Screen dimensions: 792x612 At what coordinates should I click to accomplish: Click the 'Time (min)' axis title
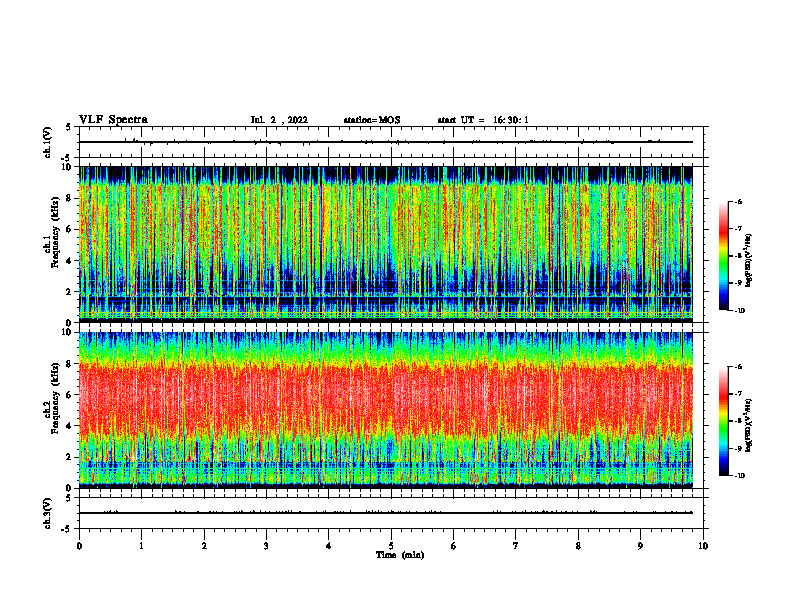(x=400, y=555)
